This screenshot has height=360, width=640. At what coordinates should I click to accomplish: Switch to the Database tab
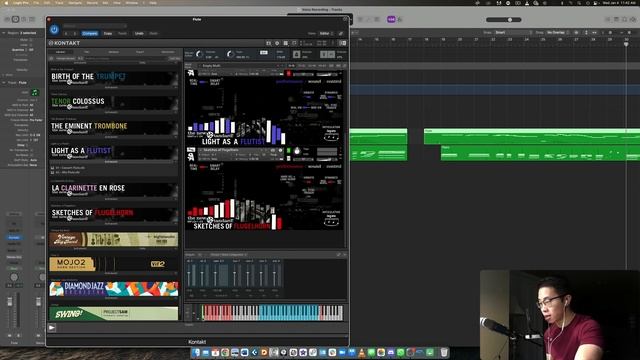coord(113,52)
